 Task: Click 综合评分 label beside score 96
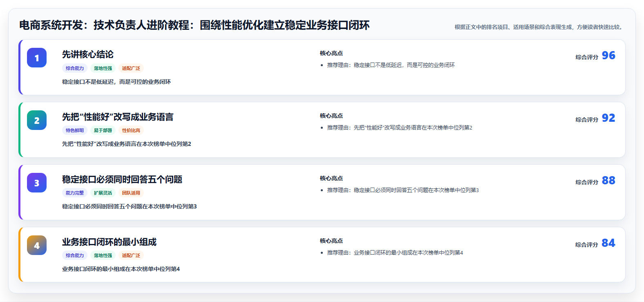pos(587,57)
